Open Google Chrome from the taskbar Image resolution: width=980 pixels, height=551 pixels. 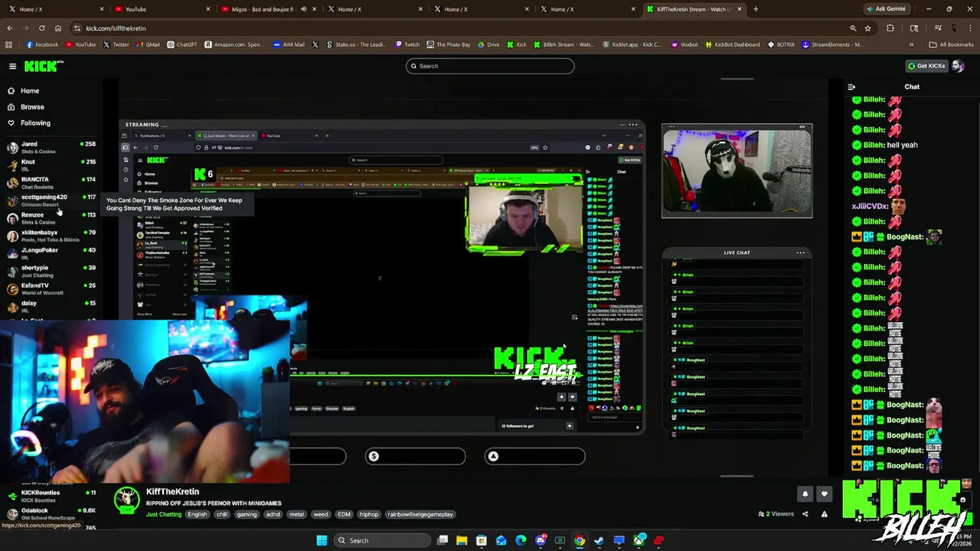pyautogui.click(x=580, y=540)
